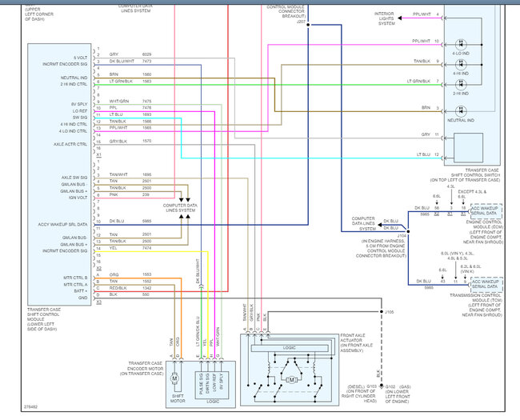
Task: Select the BATT + pin label
Action: [81, 291]
